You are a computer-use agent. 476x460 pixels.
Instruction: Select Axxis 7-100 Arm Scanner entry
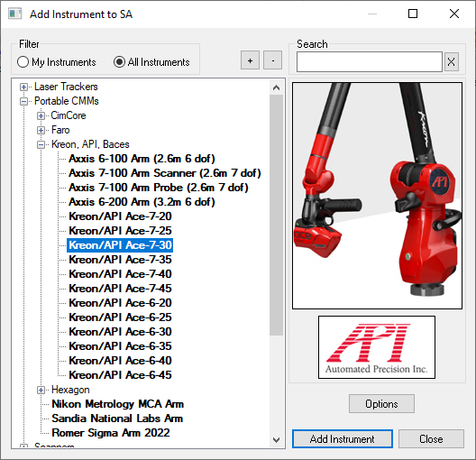click(x=165, y=173)
